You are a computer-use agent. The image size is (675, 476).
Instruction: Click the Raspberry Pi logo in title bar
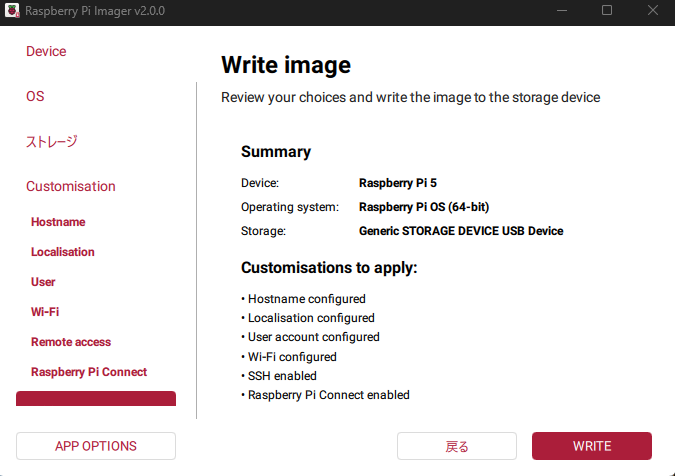coord(12,10)
